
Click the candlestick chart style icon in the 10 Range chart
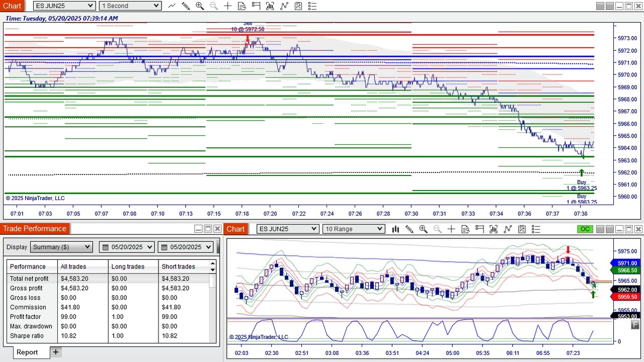click(395, 229)
